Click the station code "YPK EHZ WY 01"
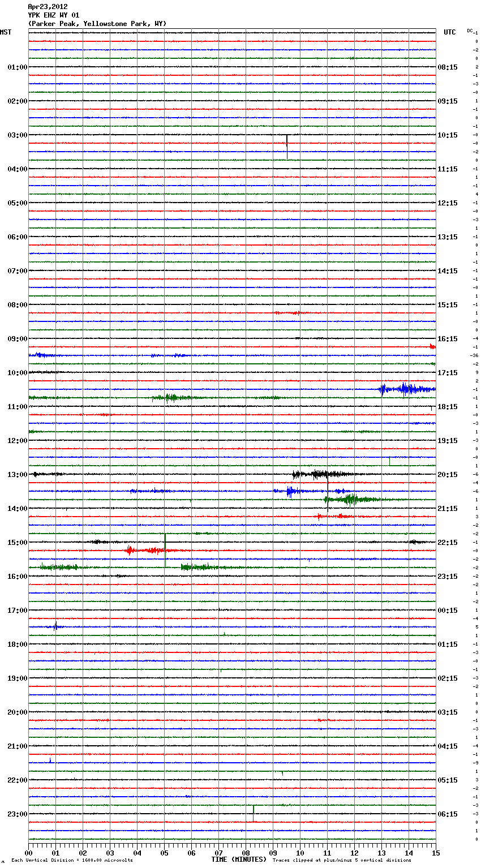This screenshot has height=868, width=481. [54, 15]
